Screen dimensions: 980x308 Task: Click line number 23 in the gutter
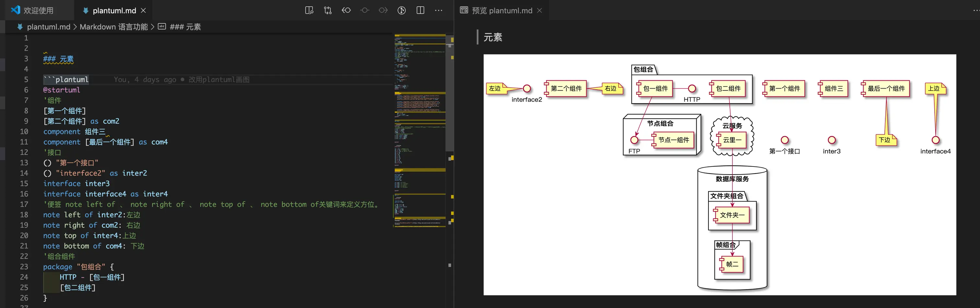[x=24, y=266]
